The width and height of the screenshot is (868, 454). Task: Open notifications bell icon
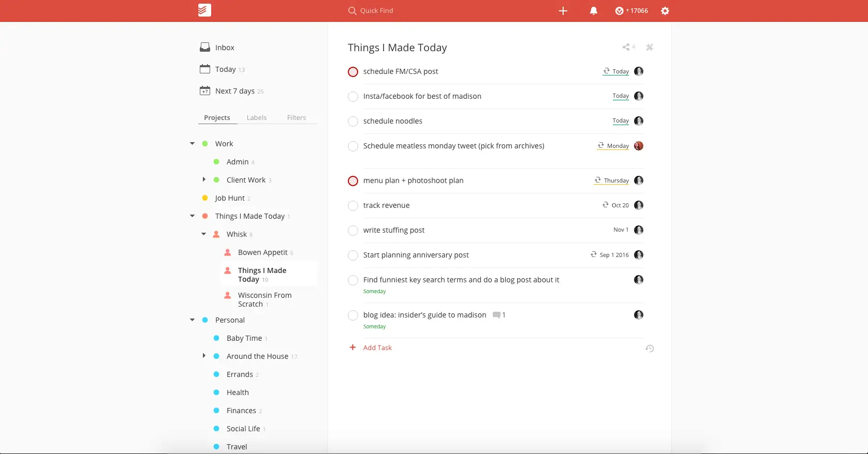(594, 11)
